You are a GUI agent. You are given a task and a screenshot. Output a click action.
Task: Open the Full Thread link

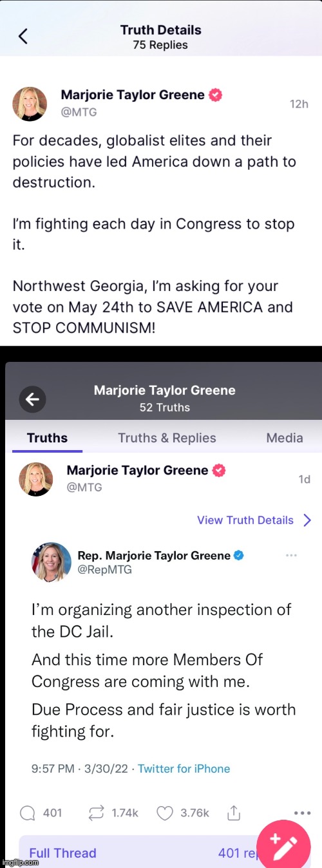pyautogui.click(x=62, y=853)
